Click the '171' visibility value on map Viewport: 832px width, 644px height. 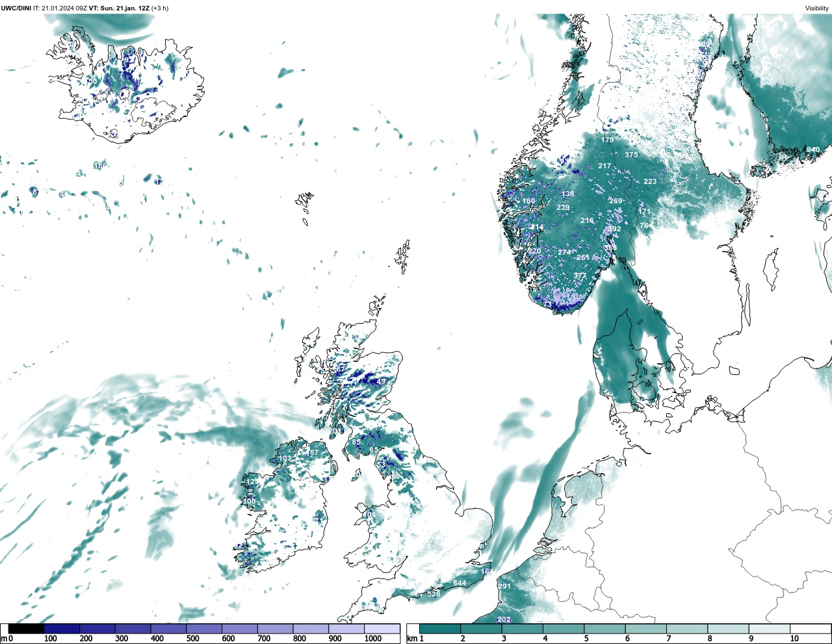point(644,211)
